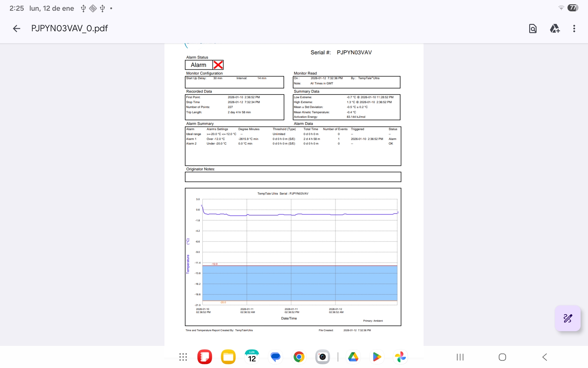Launch Chrome from the taskbar
This screenshot has width=588, height=368.
299,357
